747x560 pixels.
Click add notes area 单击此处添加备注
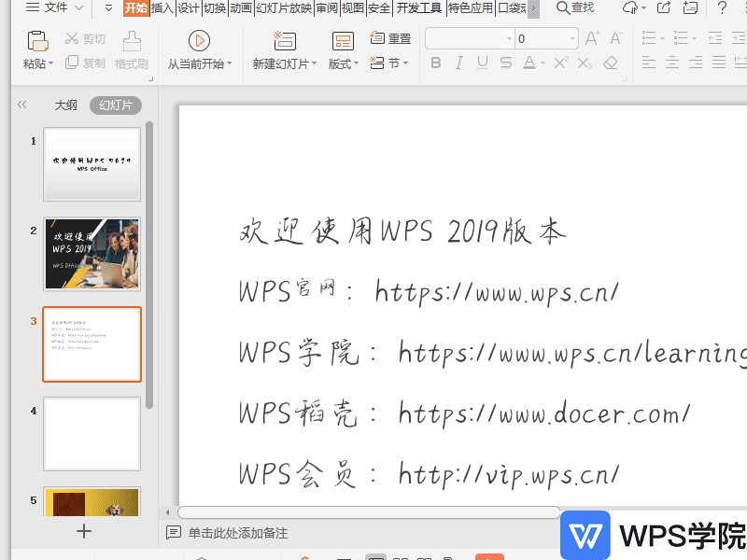(238, 533)
